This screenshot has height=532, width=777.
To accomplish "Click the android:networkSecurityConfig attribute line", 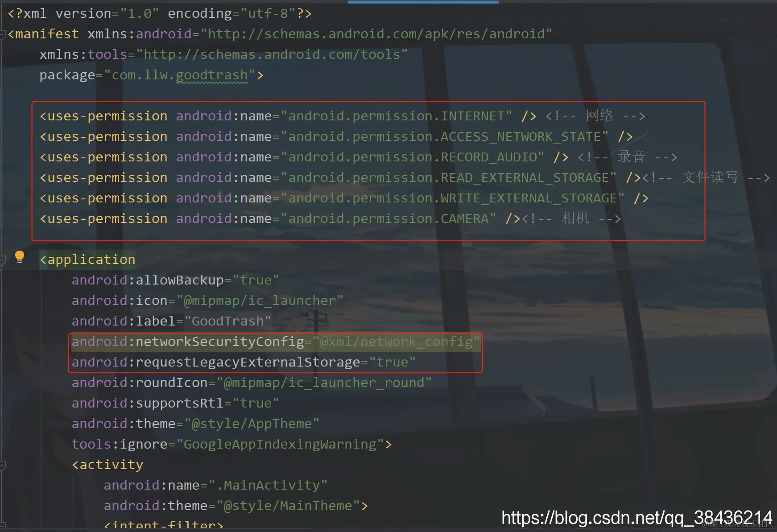I will click(x=276, y=342).
